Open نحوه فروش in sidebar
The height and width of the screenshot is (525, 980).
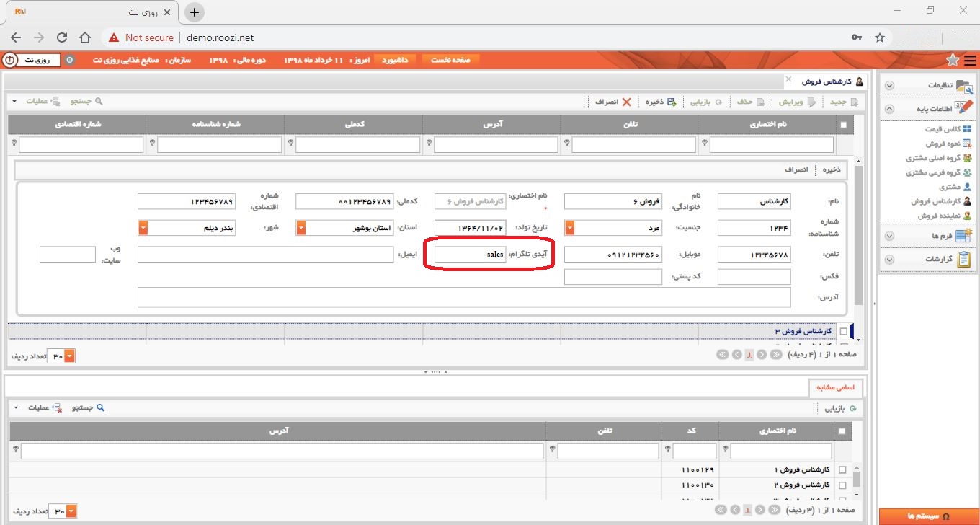(948, 144)
